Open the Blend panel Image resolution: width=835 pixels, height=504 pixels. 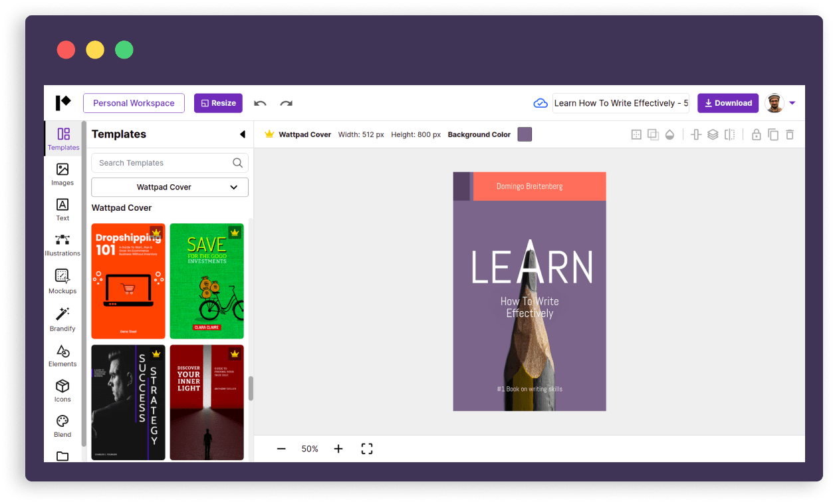click(x=62, y=425)
